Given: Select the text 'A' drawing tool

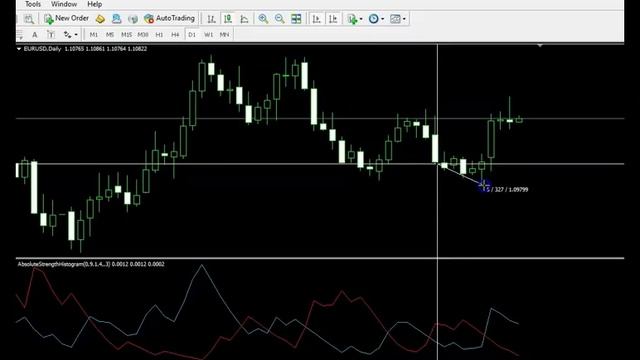Looking at the screenshot, I should (x=35, y=35).
